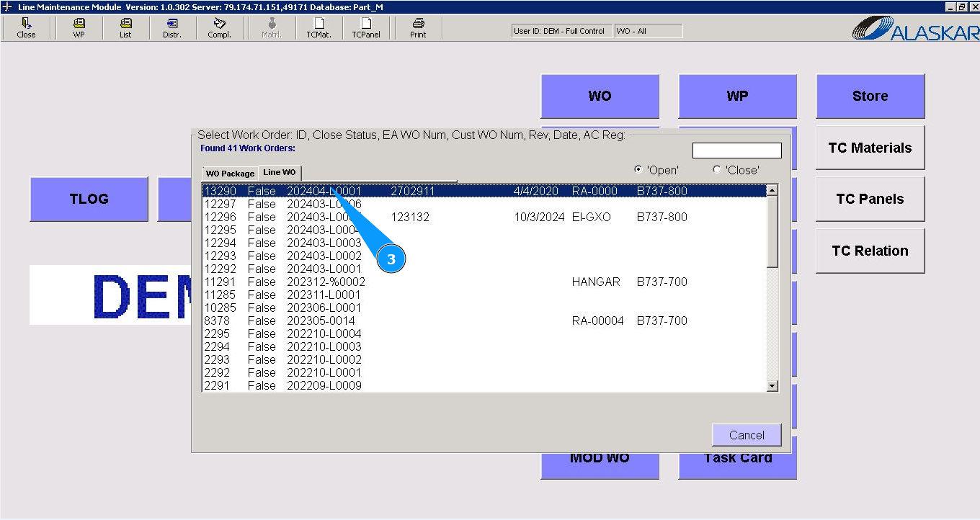Select work order 8378 RA-00004 row
This screenshot has width=980, height=520.
point(484,320)
